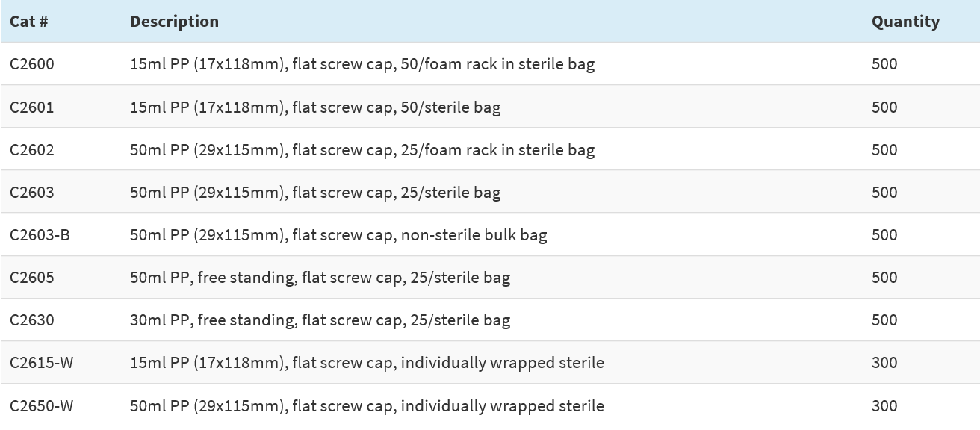Click the Cat # column header

[29, 22]
